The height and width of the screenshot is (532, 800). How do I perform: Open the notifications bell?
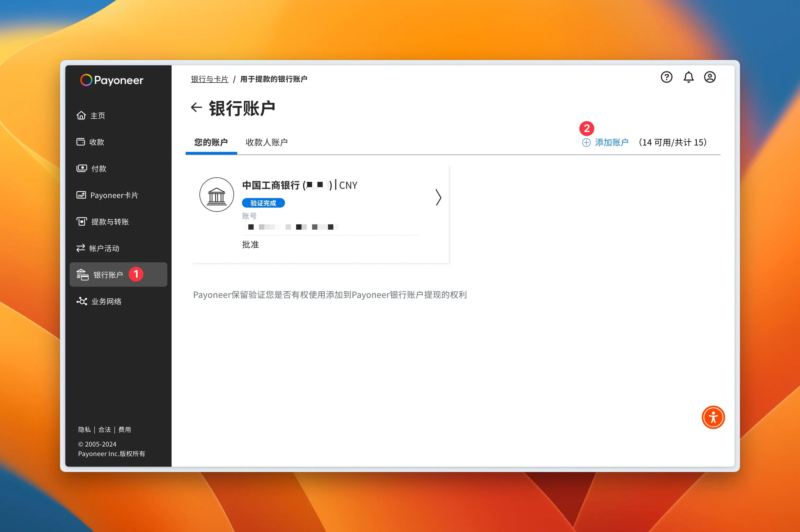(688, 77)
